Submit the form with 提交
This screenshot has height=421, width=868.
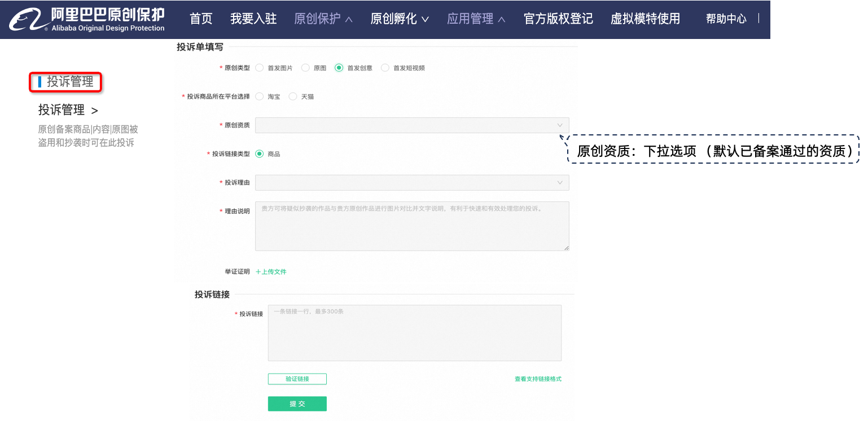tap(297, 404)
